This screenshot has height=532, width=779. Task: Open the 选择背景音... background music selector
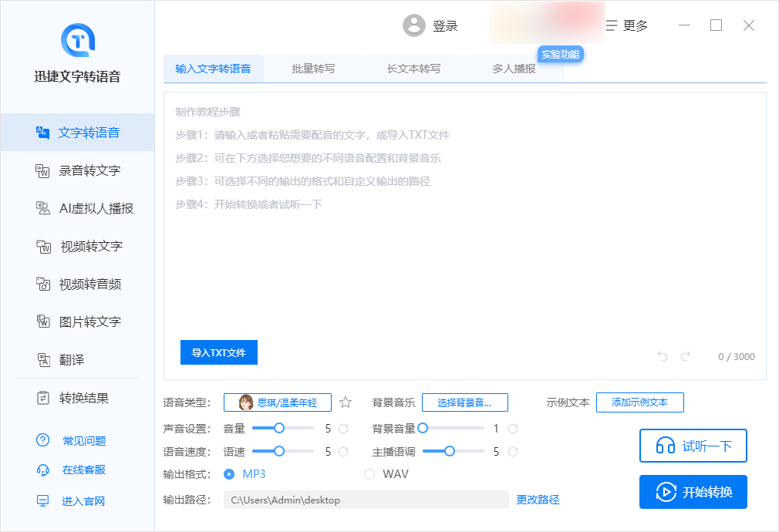[465, 402]
